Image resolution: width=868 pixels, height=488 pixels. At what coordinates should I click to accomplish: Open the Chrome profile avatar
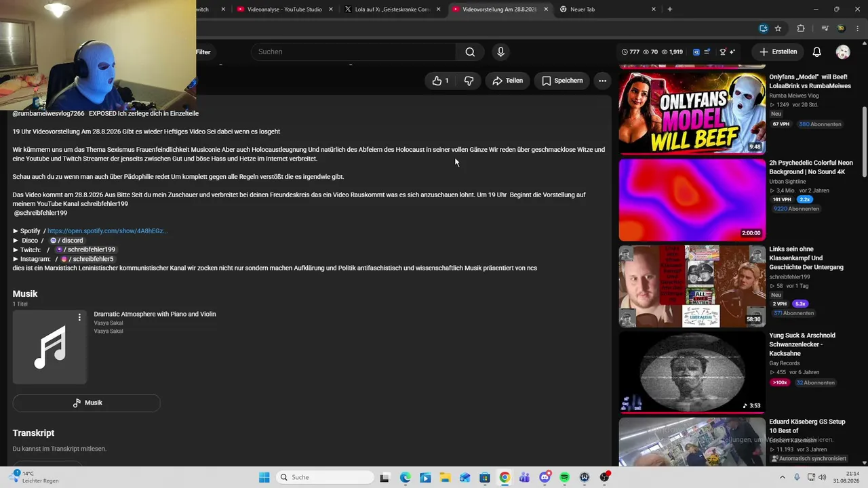point(841,28)
